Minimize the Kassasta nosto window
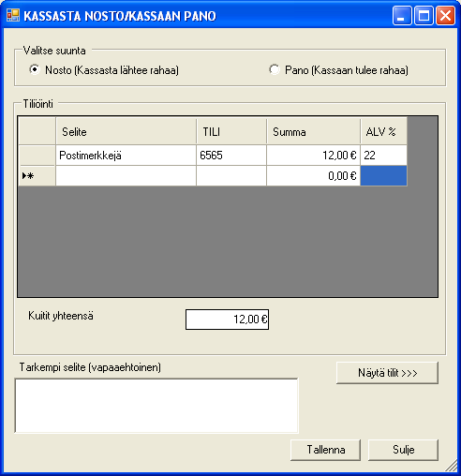This screenshot has height=476, width=461. [x=402, y=15]
